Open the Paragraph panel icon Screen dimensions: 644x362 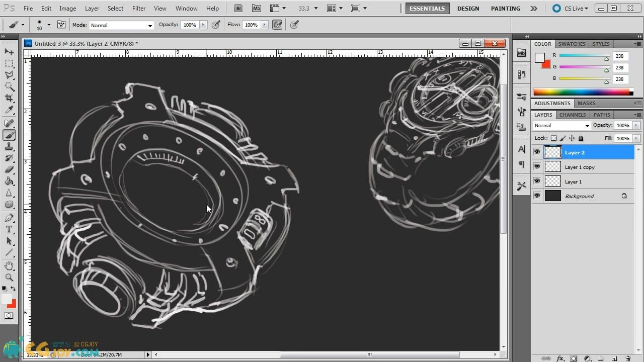(x=521, y=164)
